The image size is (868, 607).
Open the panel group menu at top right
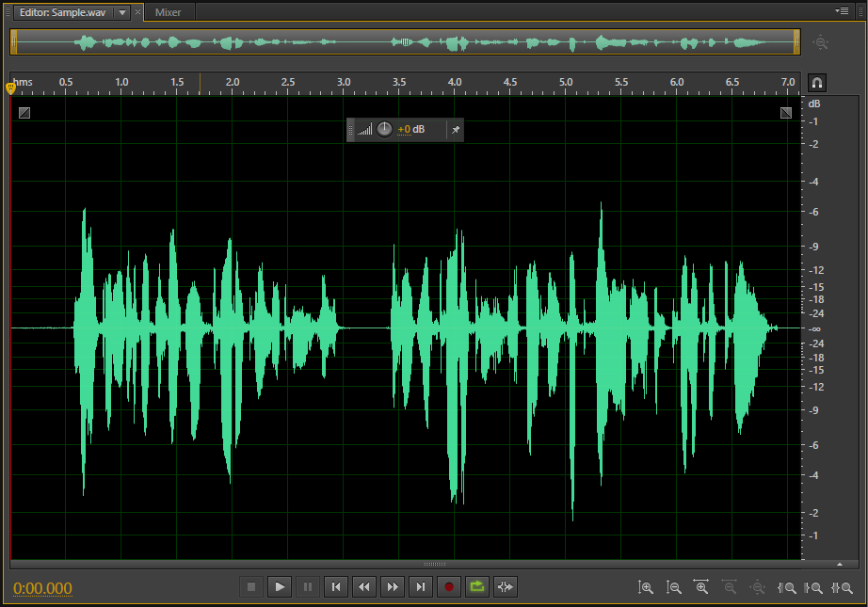843,12
